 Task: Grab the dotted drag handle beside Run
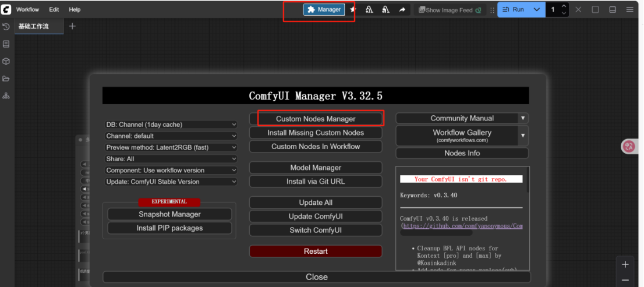(492, 10)
